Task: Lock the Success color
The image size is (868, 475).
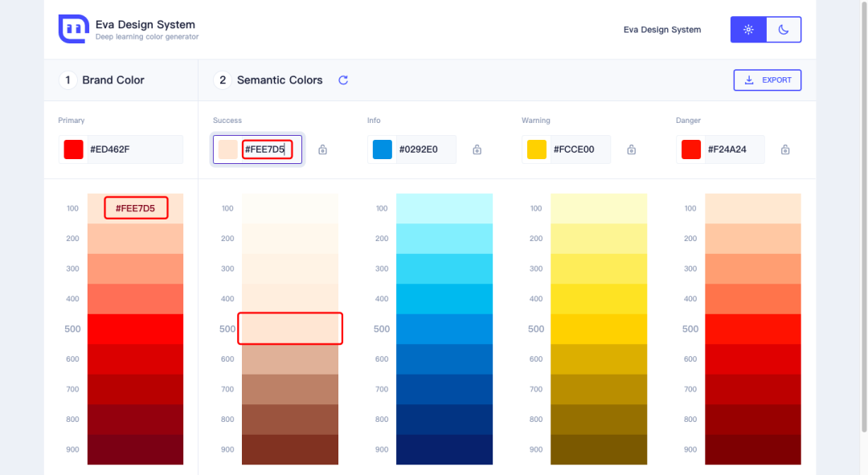Action: pos(322,149)
